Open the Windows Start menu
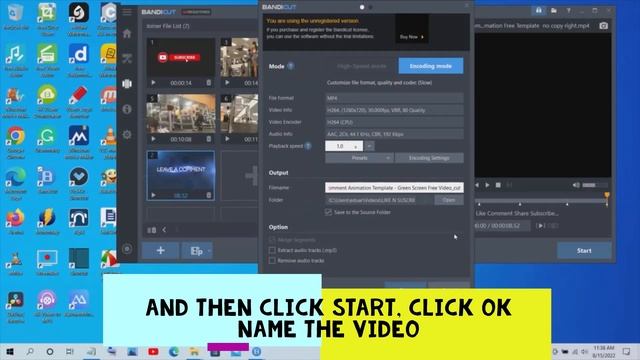The height and width of the screenshot is (360, 640). [x=10, y=351]
